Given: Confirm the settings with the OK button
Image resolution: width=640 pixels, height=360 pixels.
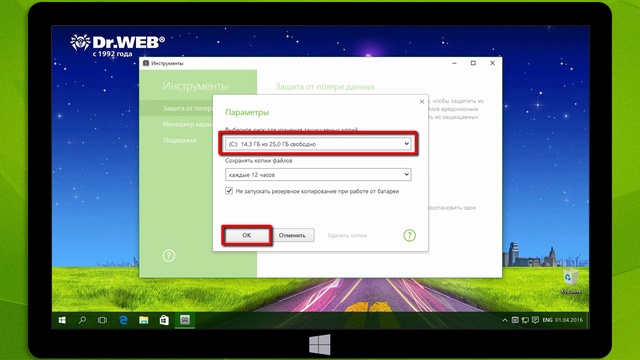Looking at the screenshot, I should coord(247,235).
